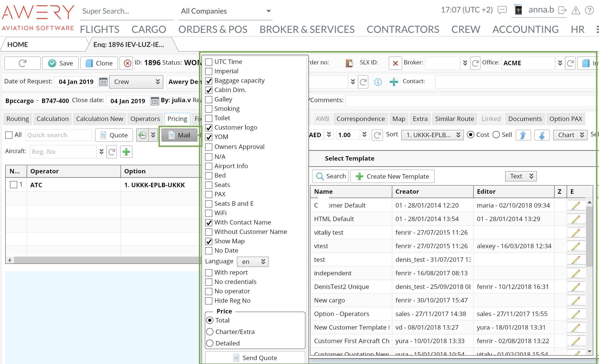The image size is (599, 364).
Task: Open the Text template type dropdown
Action: (521, 176)
